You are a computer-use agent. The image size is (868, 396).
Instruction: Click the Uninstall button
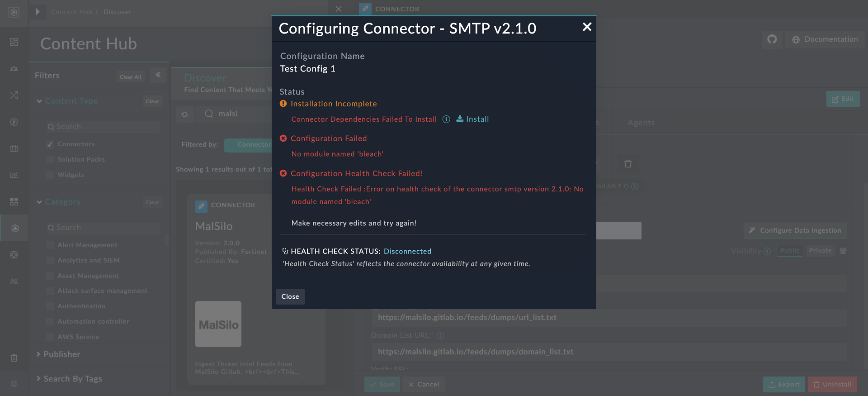tap(832, 385)
